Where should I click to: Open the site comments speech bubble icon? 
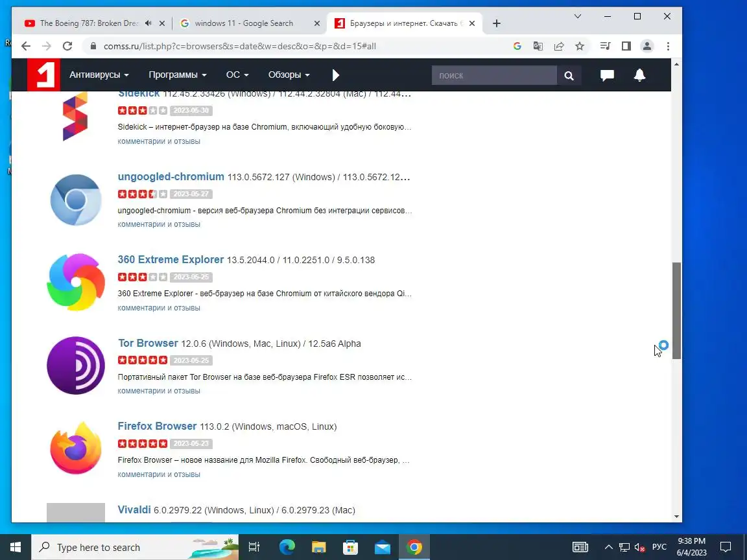click(x=607, y=75)
